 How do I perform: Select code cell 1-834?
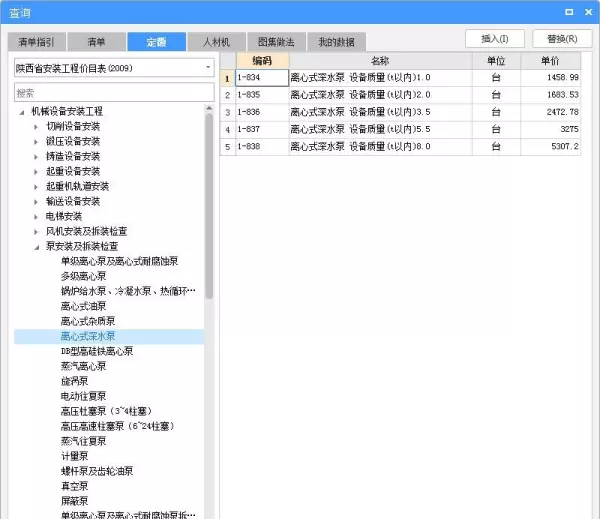coord(262,78)
